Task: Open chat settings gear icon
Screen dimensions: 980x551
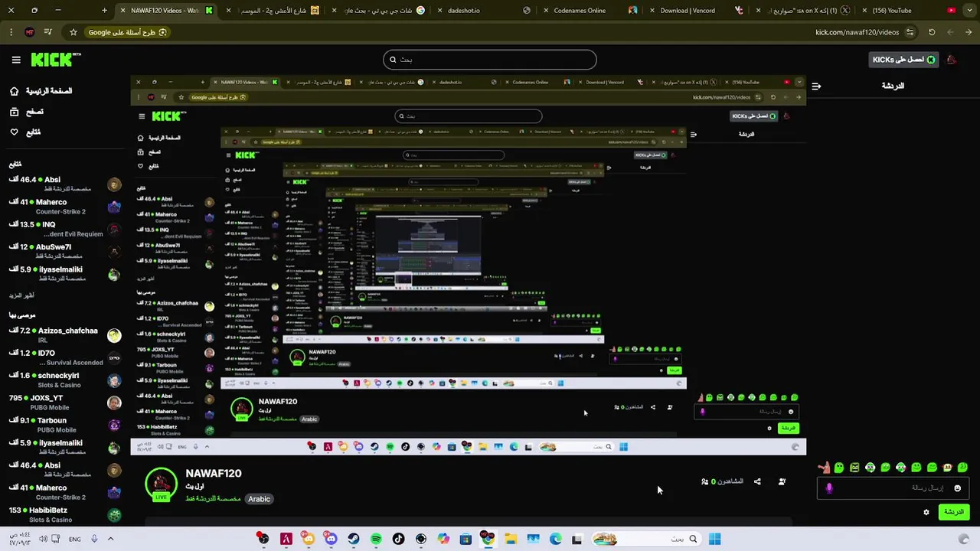Action: [926, 512]
